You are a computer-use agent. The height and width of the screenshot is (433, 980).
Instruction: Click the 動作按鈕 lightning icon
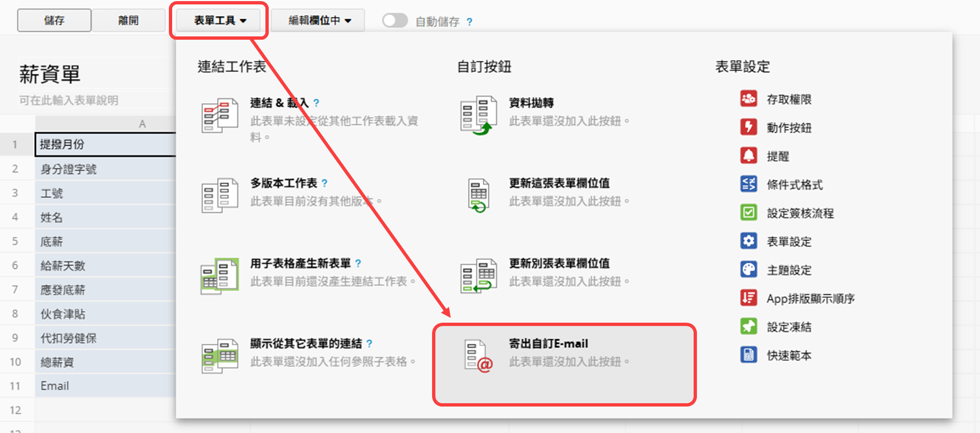(x=748, y=127)
